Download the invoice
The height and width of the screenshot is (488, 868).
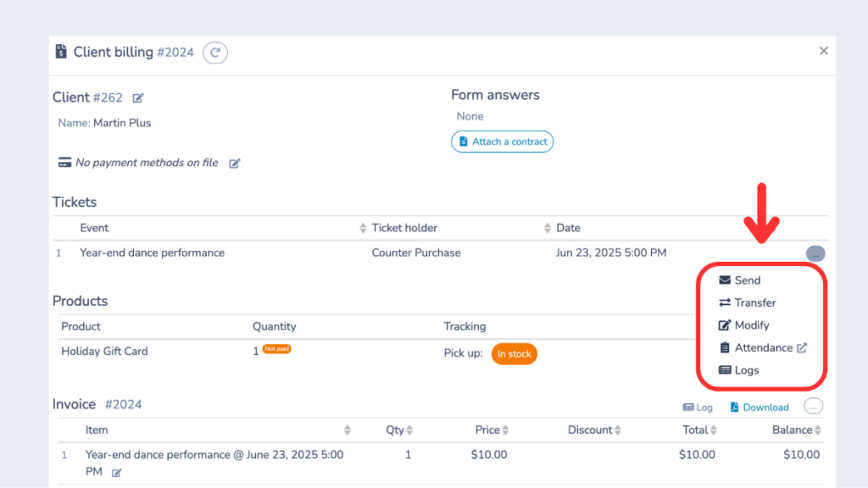coord(759,407)
